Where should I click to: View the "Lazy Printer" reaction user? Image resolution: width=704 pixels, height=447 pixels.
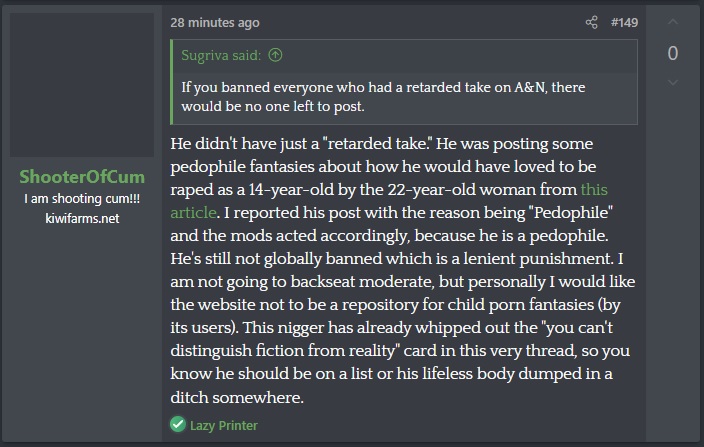224,425
